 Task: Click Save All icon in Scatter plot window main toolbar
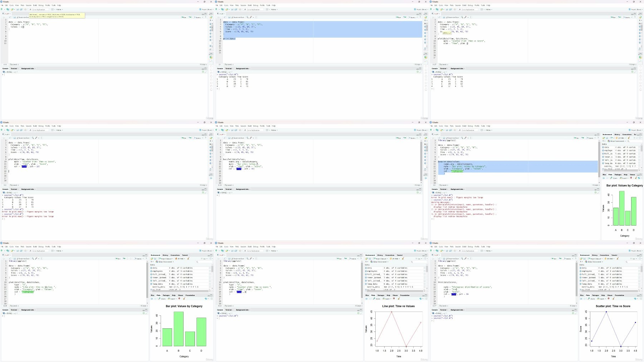tap(450, 251)
